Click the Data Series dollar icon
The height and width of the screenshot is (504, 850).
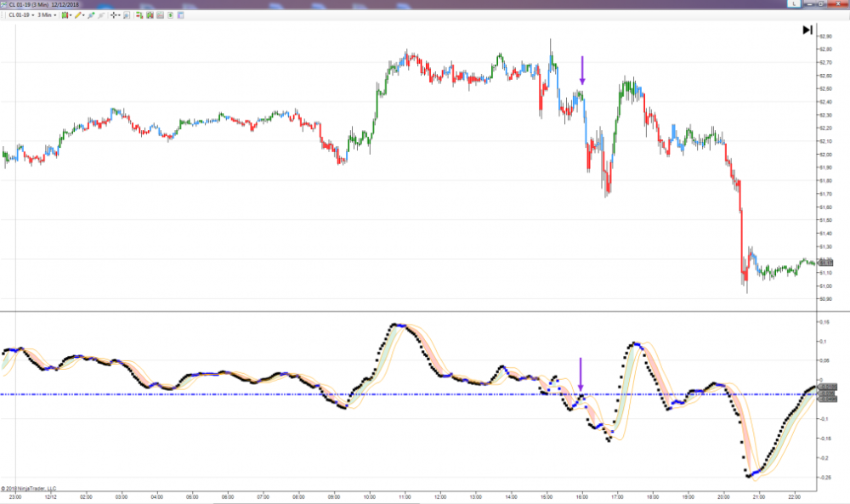point(170,15)
